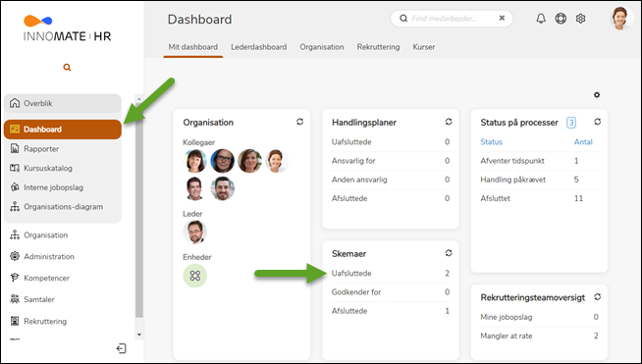Refresh the Organisation widget
Screen dimensions: 642x364
[x=299, y=122]
